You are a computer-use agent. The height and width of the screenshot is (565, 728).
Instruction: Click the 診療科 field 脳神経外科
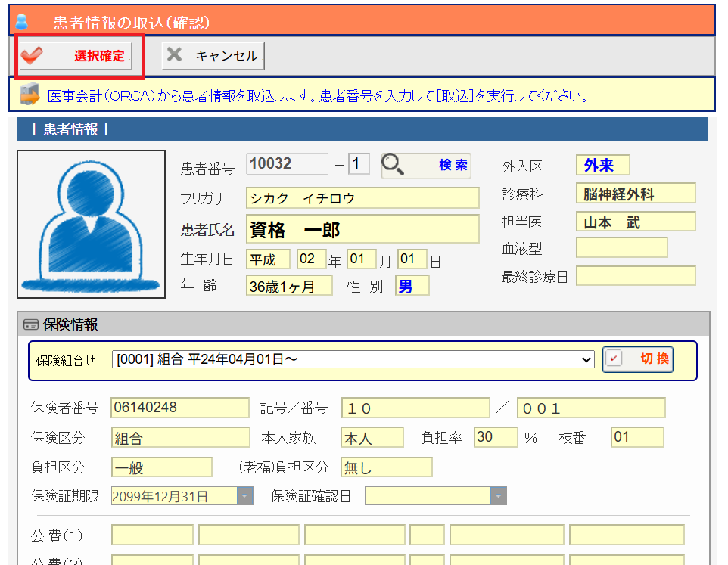[635, 194]
